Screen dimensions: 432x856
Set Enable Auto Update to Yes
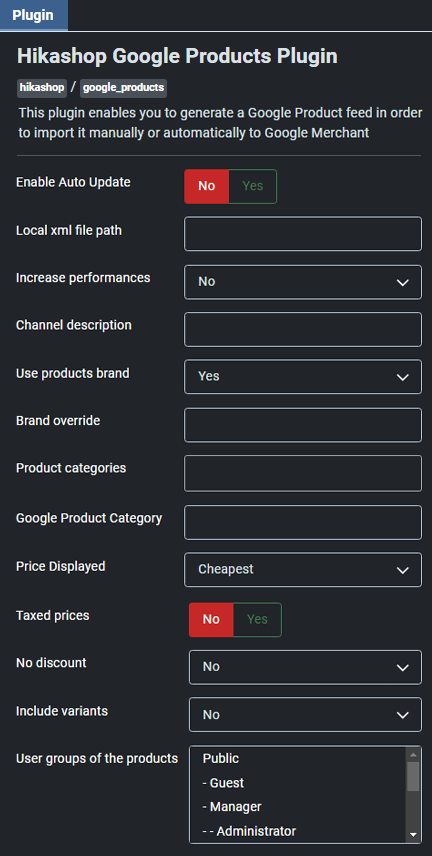(252, 186)
